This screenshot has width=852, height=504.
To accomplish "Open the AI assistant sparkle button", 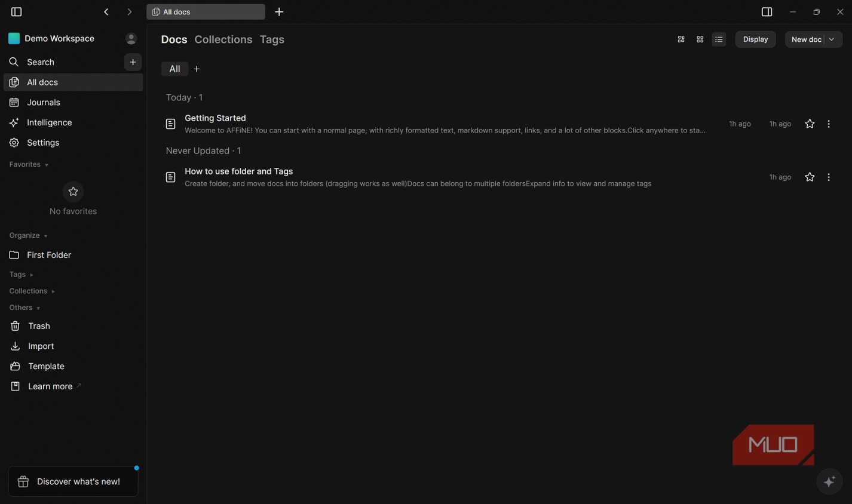I will (x=829, y=482).
